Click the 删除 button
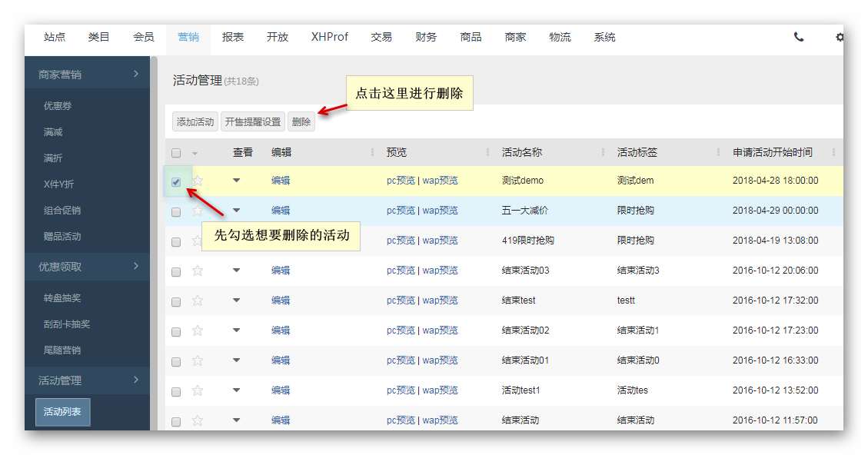The image size is (868, 455). (x=301, y=121)
